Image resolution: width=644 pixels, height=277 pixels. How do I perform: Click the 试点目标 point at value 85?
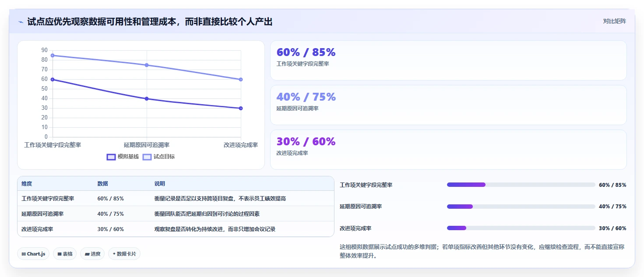tap(53, 56)
